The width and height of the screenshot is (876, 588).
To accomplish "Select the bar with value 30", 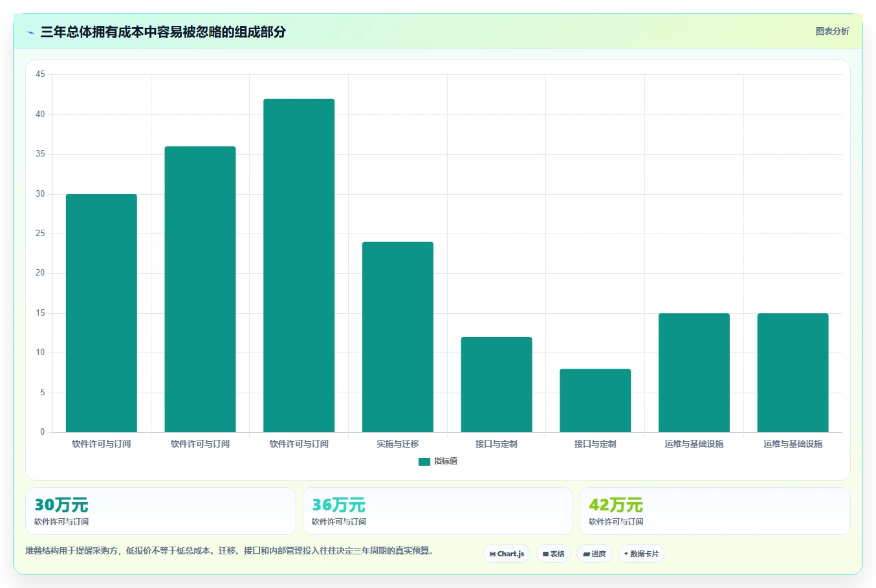I will click(x=102, y=313).
